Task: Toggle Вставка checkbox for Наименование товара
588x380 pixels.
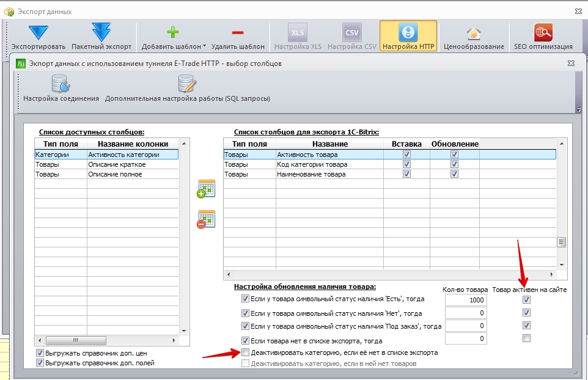Action: (406, 174)
